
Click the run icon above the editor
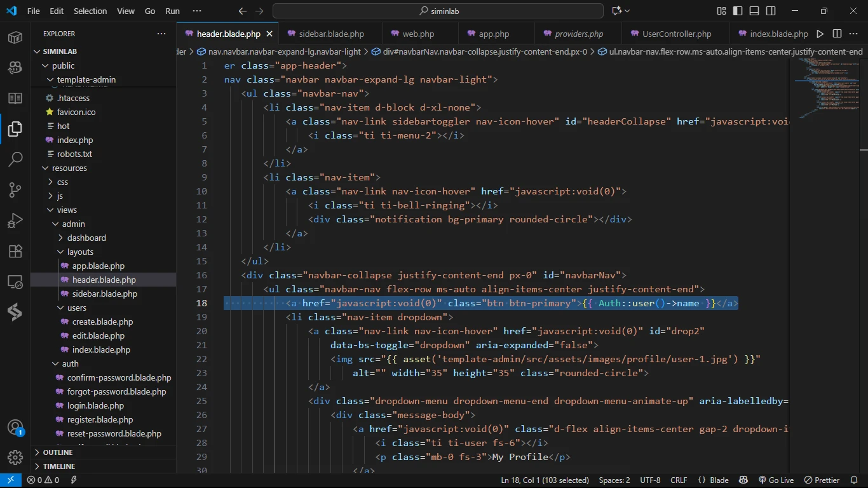point(820,34)
